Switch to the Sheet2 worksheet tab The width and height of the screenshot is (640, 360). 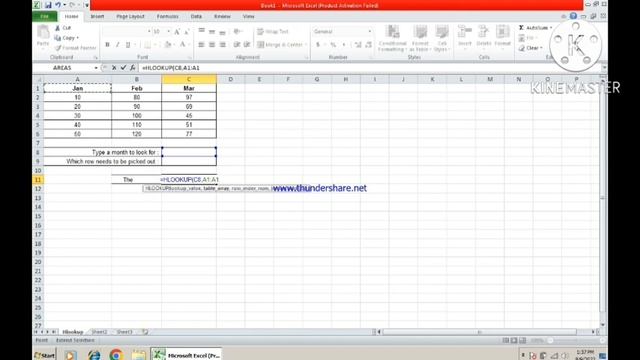[x=99, y=332]
